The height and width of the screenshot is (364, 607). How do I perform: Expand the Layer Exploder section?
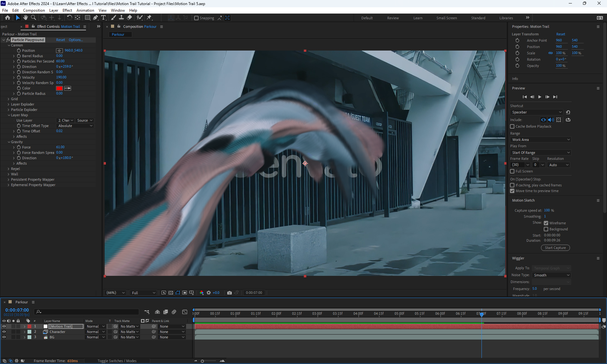tap(9, 104)
